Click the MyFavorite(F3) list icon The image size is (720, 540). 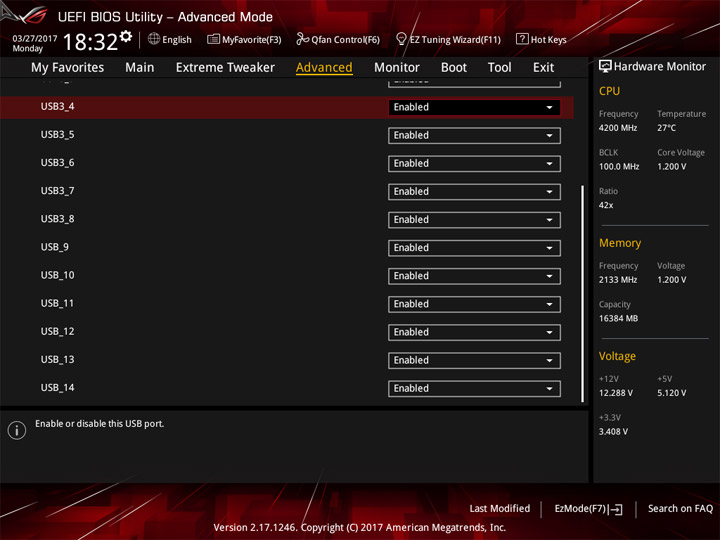coord(213,39)
